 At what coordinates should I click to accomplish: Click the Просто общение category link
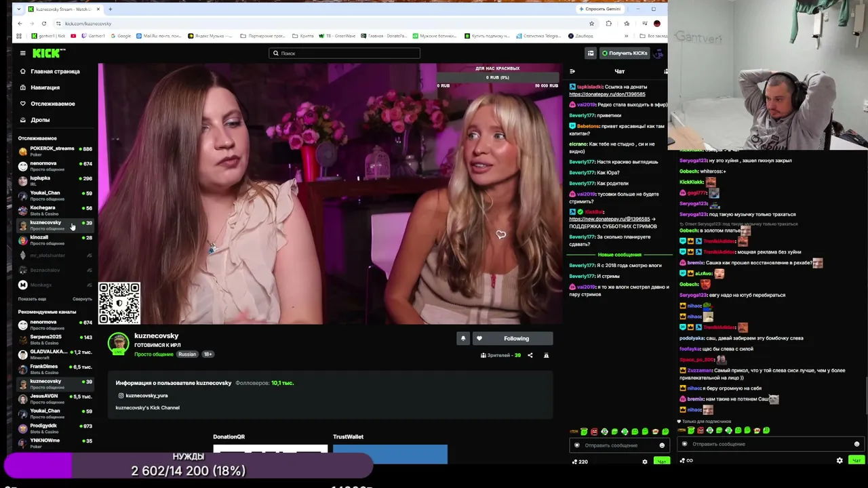pyautogui.click(x=154, y=354)
